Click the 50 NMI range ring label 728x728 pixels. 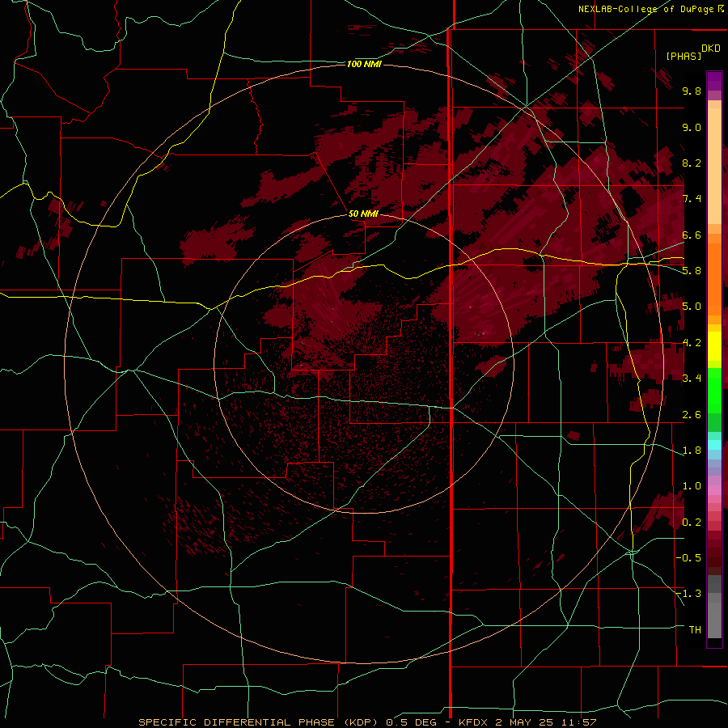363,214
